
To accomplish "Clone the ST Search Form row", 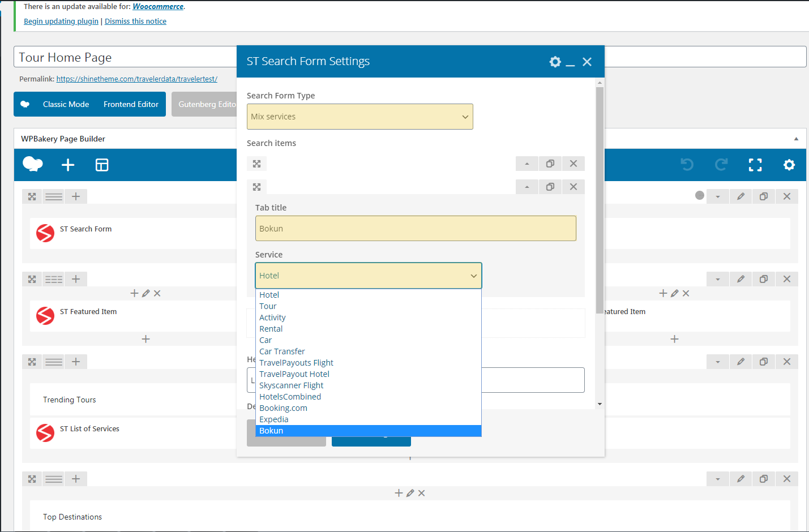I will click(764, 196).
